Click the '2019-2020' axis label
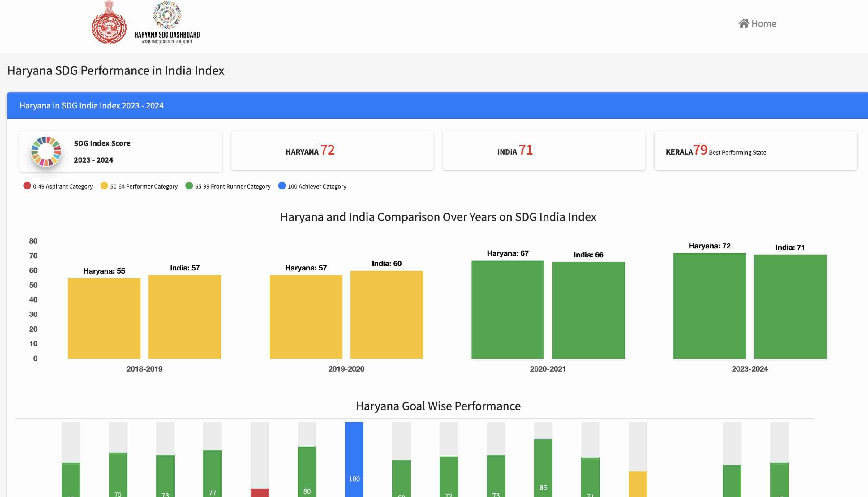This screenshot has height=497, width=868. [346, 369]
